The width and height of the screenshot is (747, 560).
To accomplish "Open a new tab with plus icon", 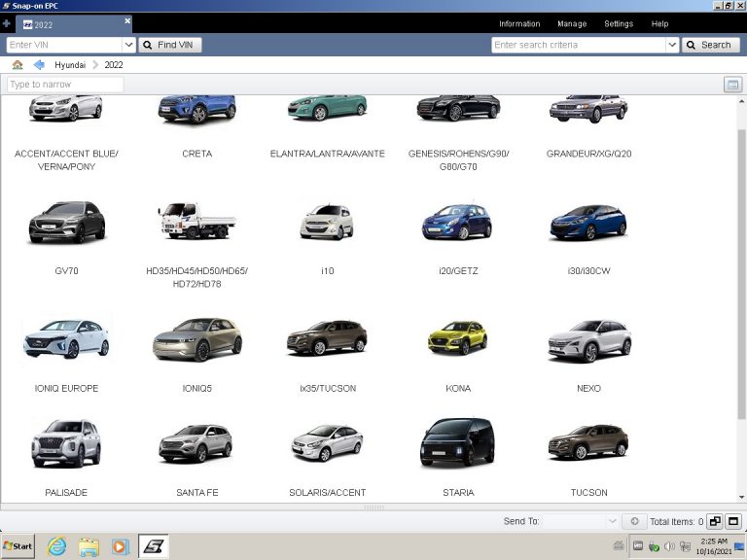I will pyautogui.click(x=7, y=23).
